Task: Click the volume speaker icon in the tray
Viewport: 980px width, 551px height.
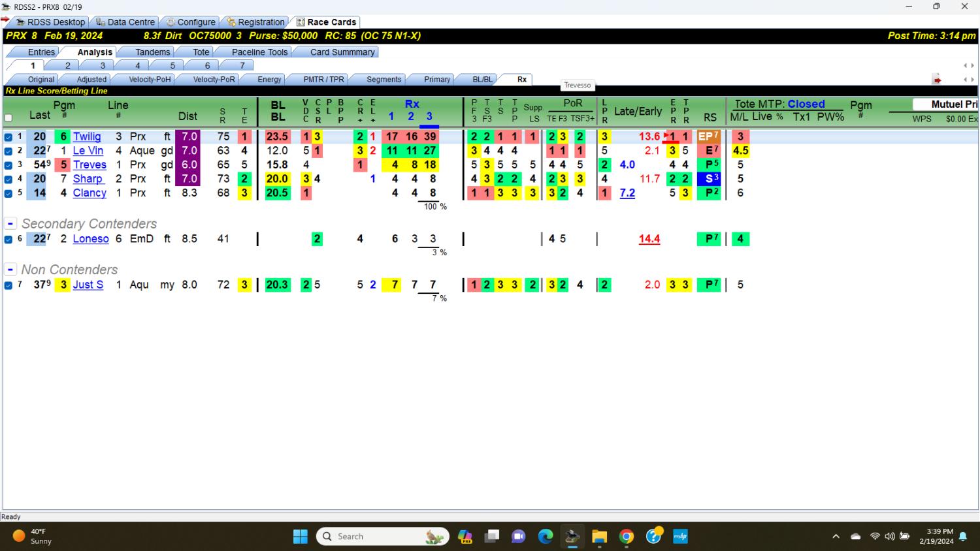Action: click(x=889, y=537)
